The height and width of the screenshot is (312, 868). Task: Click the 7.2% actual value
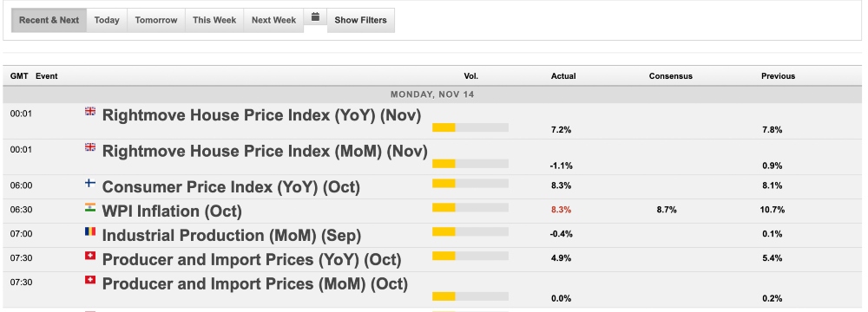point(561,130)
